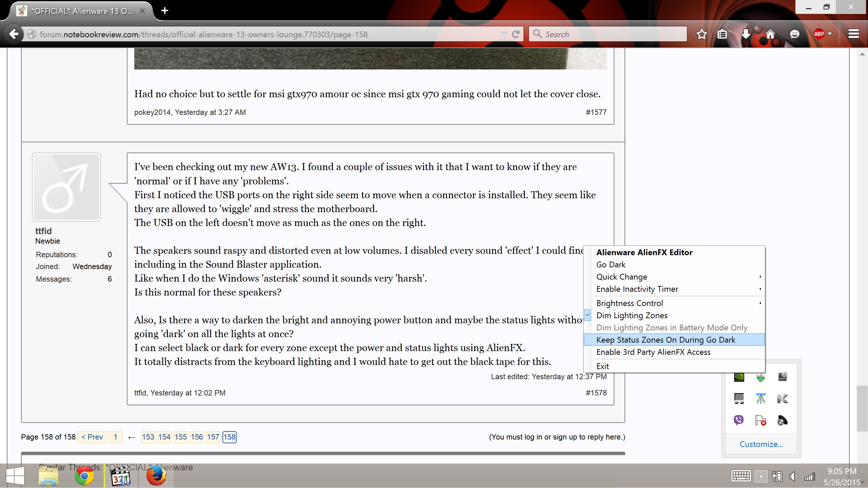
Task: Click the Viber tray icon
Action: 738,420
